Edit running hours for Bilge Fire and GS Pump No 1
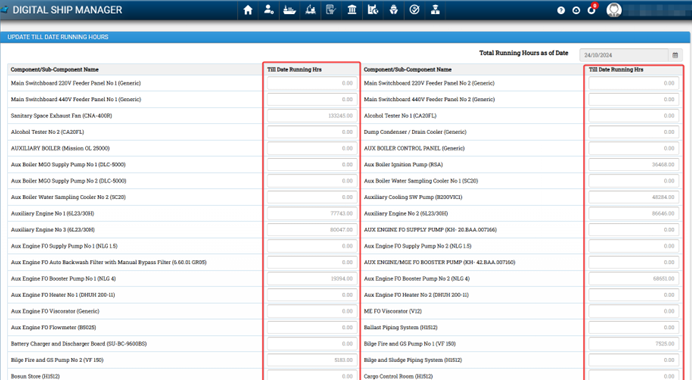Viewport: 692px width, 380px height. 634,344
